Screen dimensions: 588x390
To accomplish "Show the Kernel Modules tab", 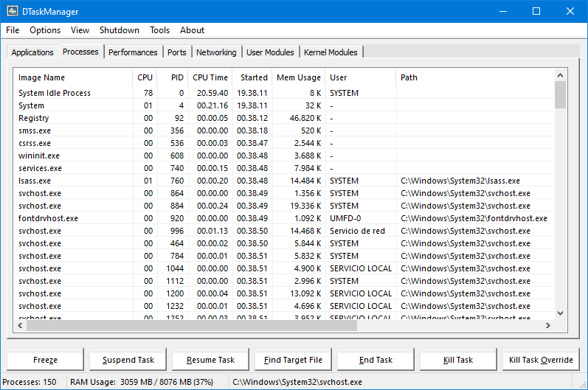I will point(331,52).
